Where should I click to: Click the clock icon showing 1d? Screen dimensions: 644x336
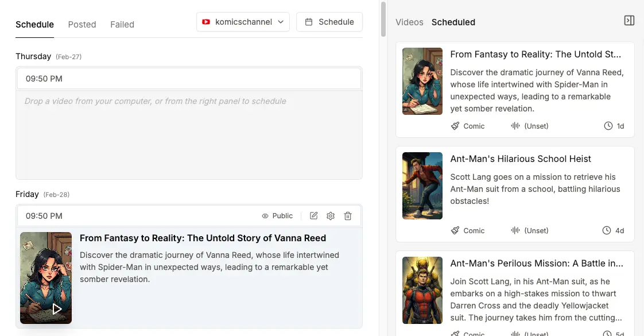point(608,126)
